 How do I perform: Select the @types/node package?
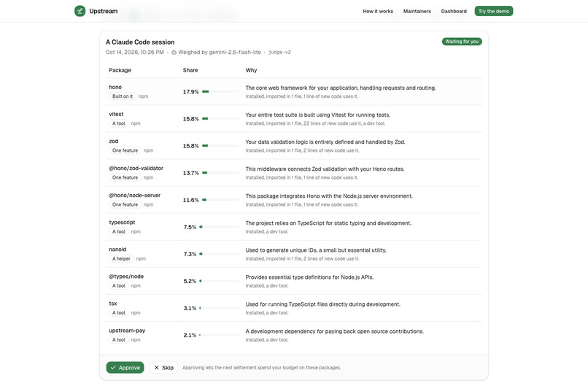126,276
